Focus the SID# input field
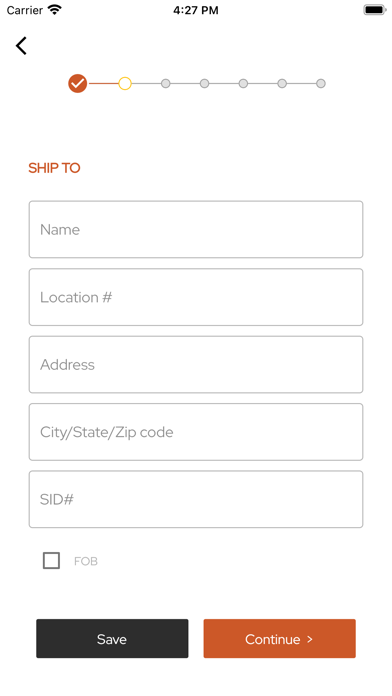This screenshot has width=392, height=696. pyautogui.click(x=196, y=499)
